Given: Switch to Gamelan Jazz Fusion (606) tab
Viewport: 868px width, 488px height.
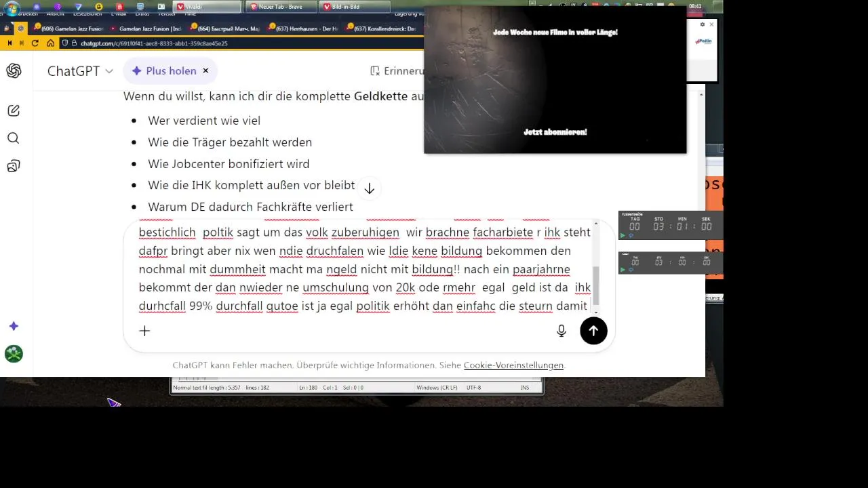Looking at the screenshot, I should coord(66,28).
